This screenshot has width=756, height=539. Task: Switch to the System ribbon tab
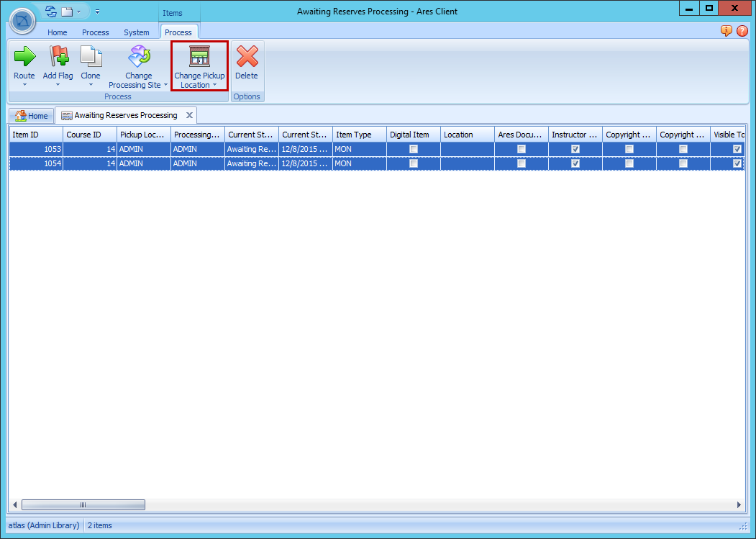136,32
